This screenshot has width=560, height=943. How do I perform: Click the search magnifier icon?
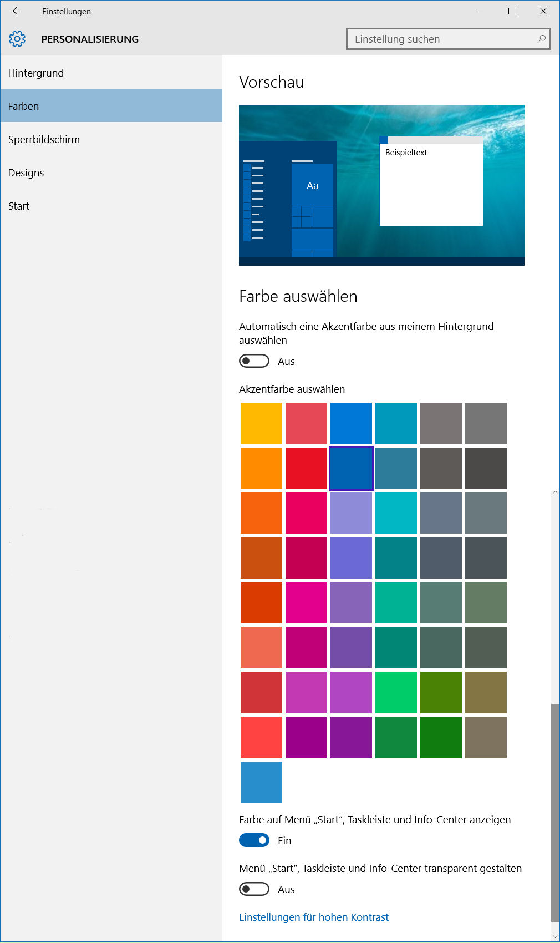[541, 39]
